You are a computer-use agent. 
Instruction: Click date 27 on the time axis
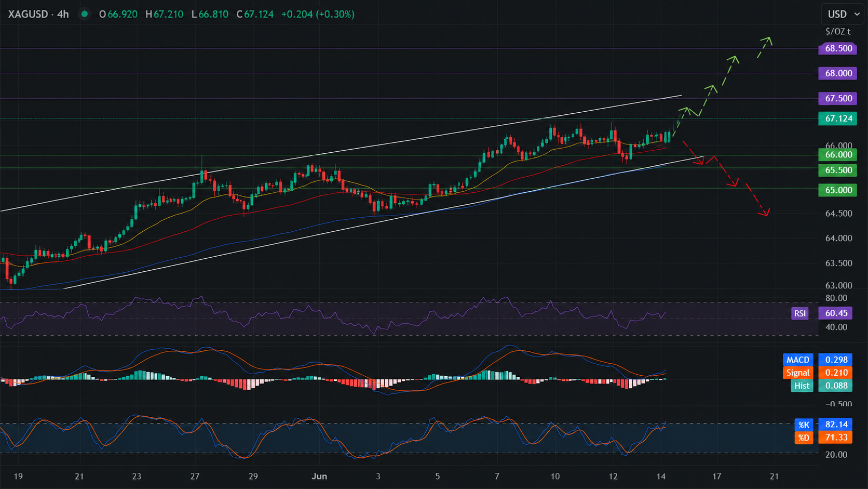click(195, 476)
